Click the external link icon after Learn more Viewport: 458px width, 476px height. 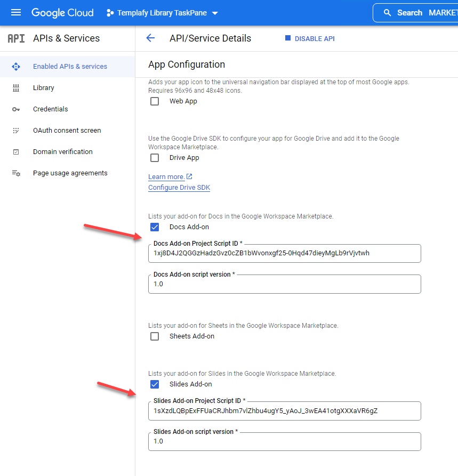[189, 176]
